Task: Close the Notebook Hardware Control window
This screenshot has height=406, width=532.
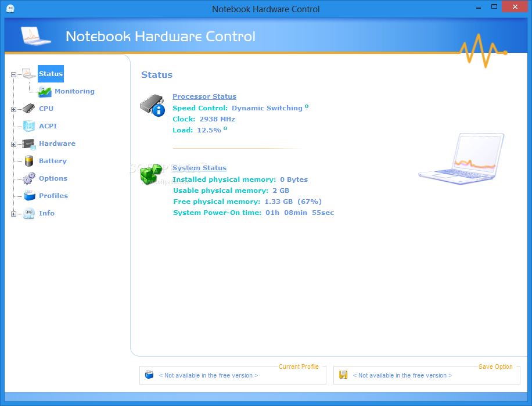Action: coord(515,7)
